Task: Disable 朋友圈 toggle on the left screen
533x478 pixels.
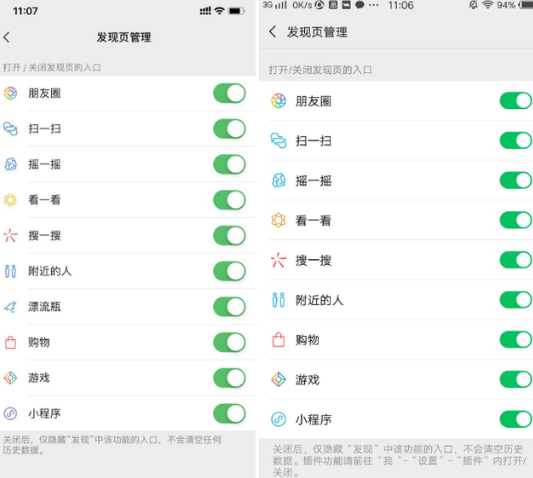Action: click(x=229, y=93)
